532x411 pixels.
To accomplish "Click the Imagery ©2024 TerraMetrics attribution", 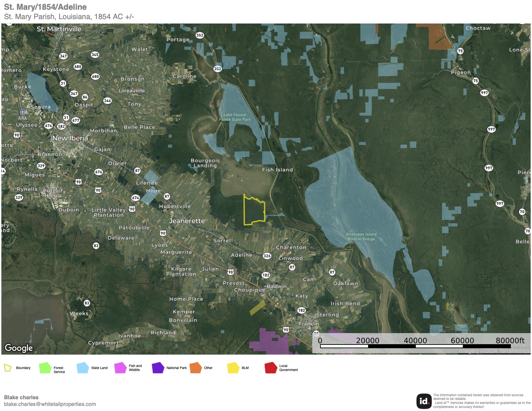I will pyautogui.click(x=494, y=351).
